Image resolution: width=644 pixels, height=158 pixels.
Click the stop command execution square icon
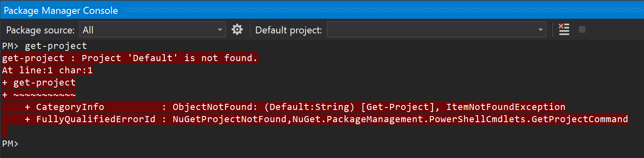pyautogui.click(x=582, y=29)
